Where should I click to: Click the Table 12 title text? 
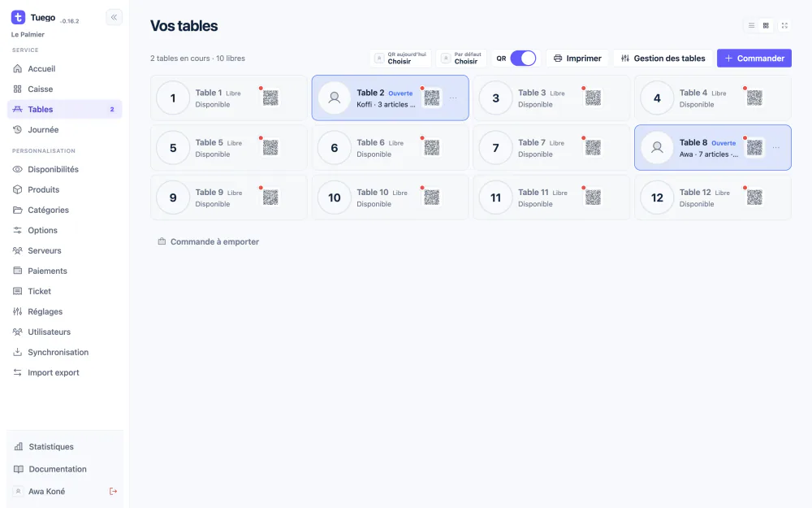(x=695, y=193)
